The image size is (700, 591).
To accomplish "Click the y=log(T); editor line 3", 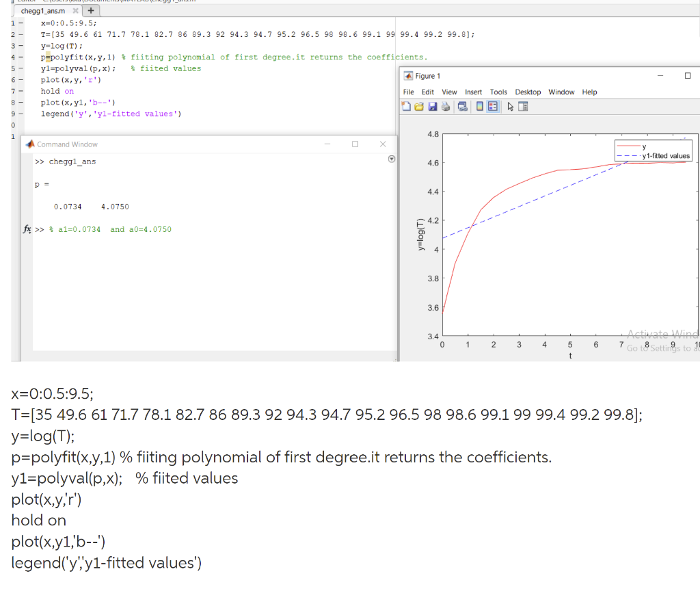I will (62, 46).
